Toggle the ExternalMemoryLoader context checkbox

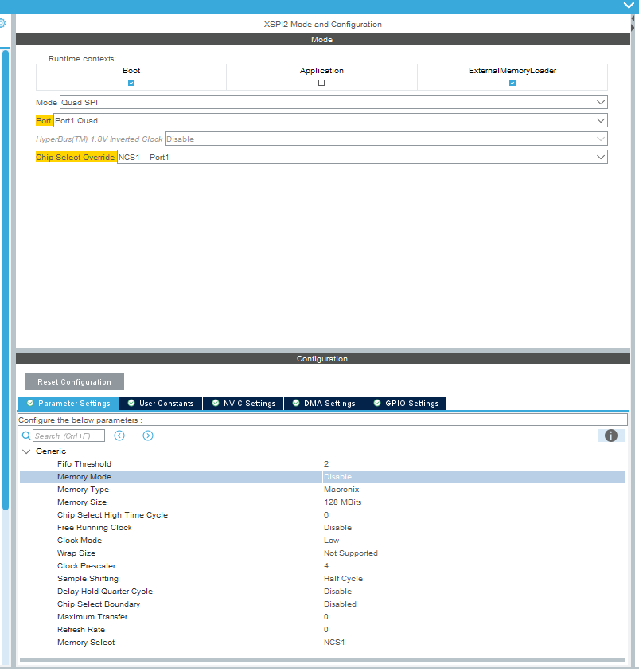512,83
